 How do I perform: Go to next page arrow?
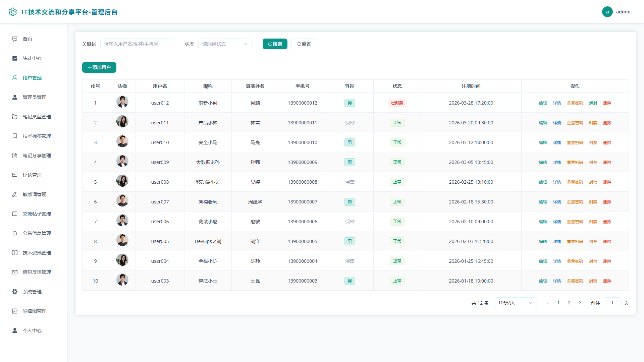(580, 303)
